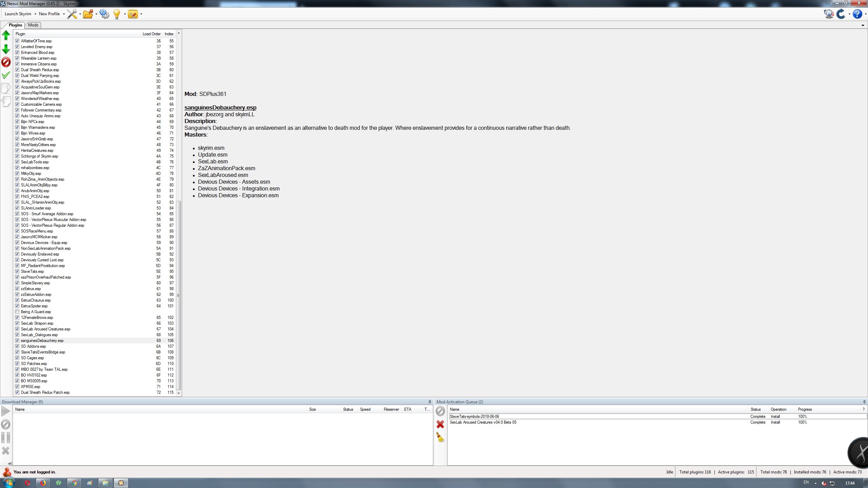Image resolution: width=868 pixels, height=488 pixels.
Task: Open the folder icon dropdown arrow
Action: 96,14
